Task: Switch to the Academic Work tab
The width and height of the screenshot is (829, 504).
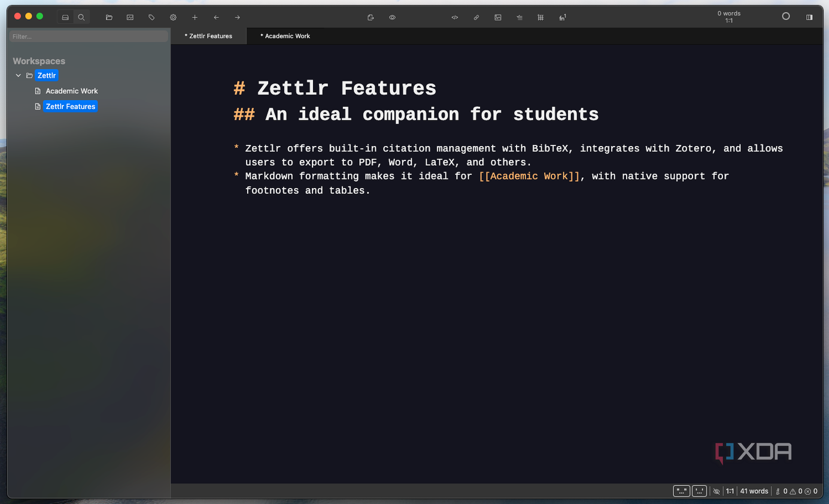Action: (x=285, y=36)
